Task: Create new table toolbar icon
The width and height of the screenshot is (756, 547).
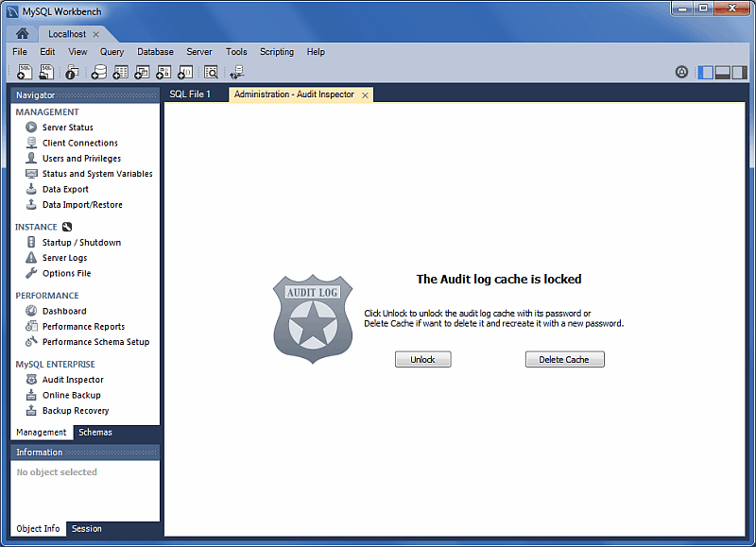Action: coord(120,72)
